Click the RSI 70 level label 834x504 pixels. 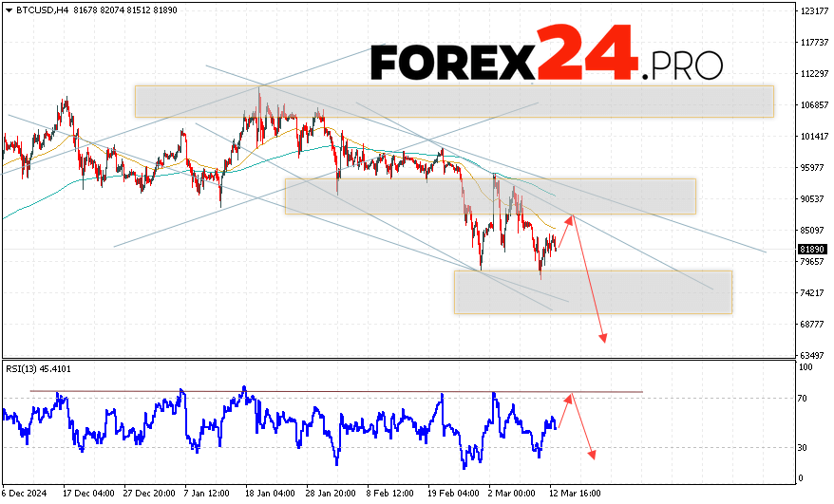(x=803, y=399)
